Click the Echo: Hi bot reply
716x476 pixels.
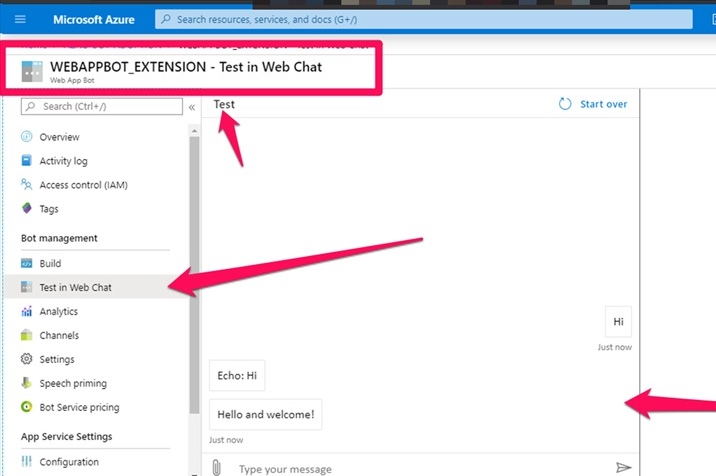point(237,376)
